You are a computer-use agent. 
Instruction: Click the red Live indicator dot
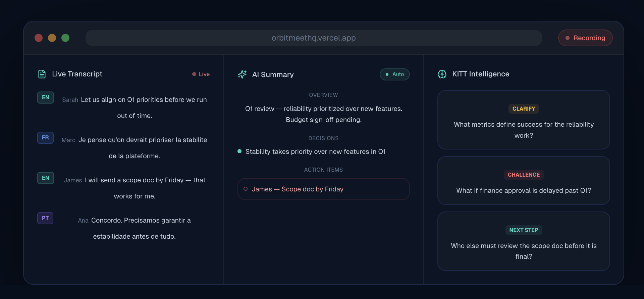click(x=194, y=74)
